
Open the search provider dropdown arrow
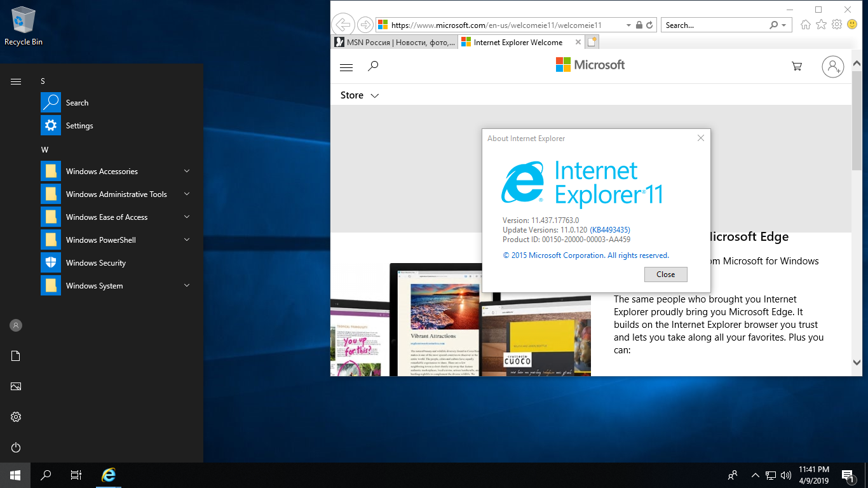coord(783,25)
